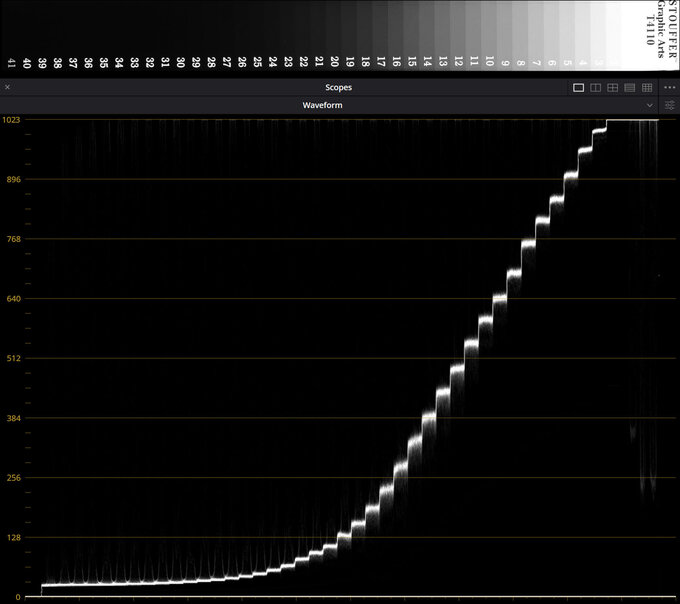Image resolution: width=680 pixels, height=604 pixels.
Task: Click the Scopes panel title
Action: click(x=339, y=87)
